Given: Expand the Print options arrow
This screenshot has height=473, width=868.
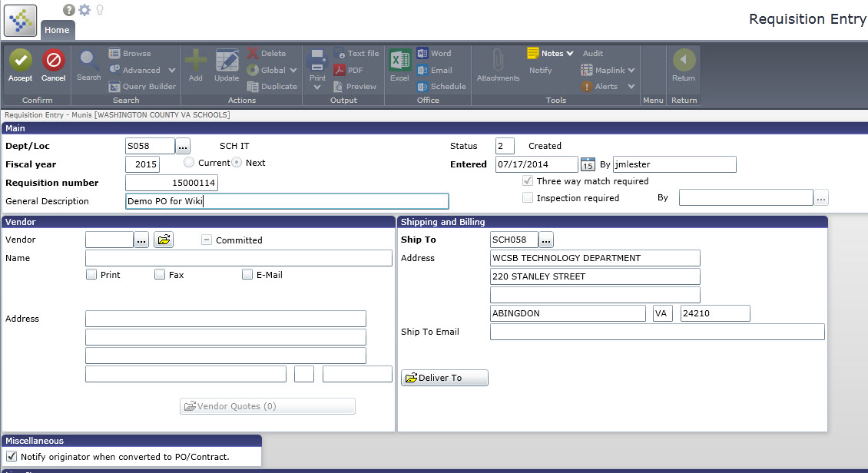Looking at the screenshot, I should 317,88.
